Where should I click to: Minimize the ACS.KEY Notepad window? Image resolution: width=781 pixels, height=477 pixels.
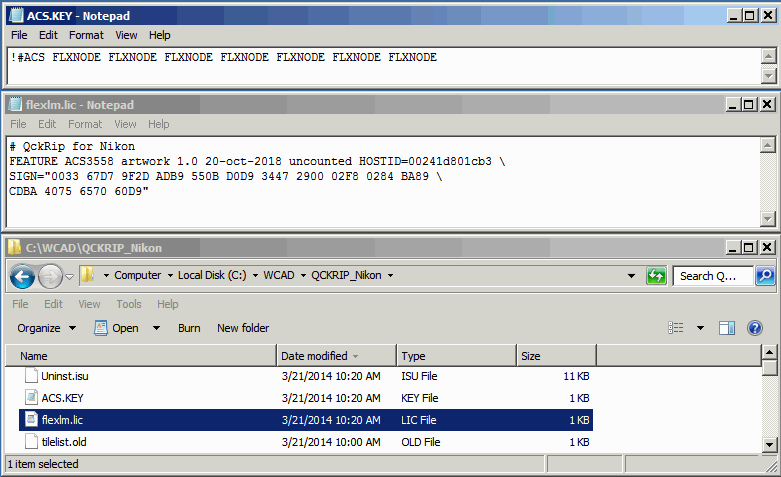pos(734,15)
